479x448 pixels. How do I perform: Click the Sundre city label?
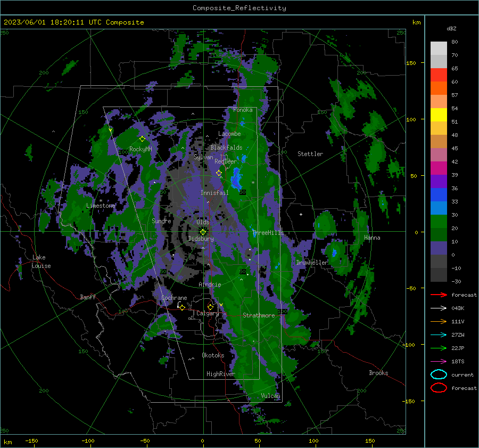161,221
